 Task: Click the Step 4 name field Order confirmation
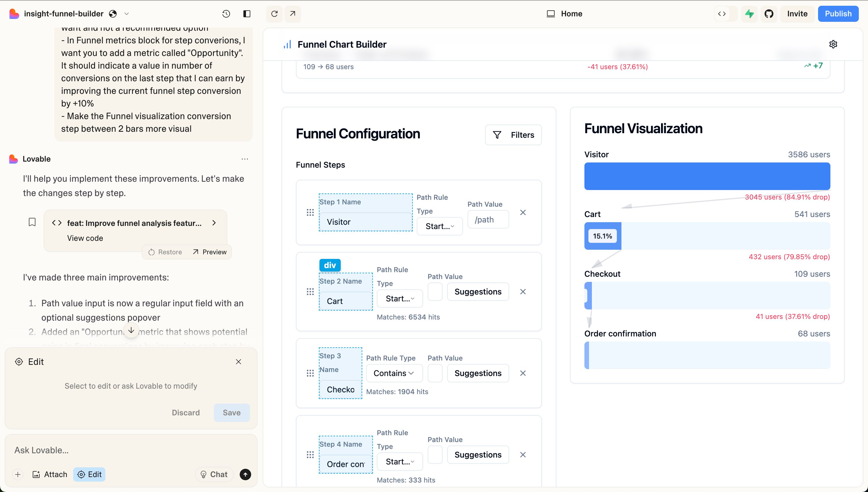point(346,464)
